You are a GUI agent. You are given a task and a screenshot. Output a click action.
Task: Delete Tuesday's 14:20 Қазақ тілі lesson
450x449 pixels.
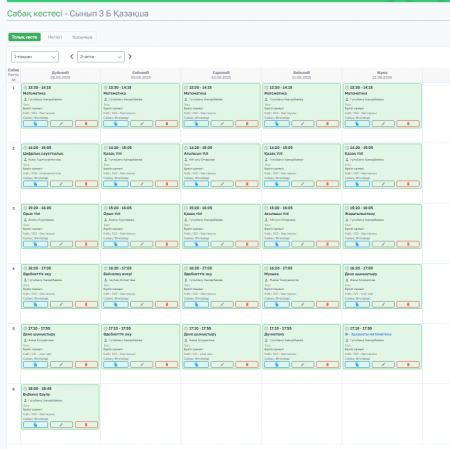pyautogui.click(x=167, y=184)
